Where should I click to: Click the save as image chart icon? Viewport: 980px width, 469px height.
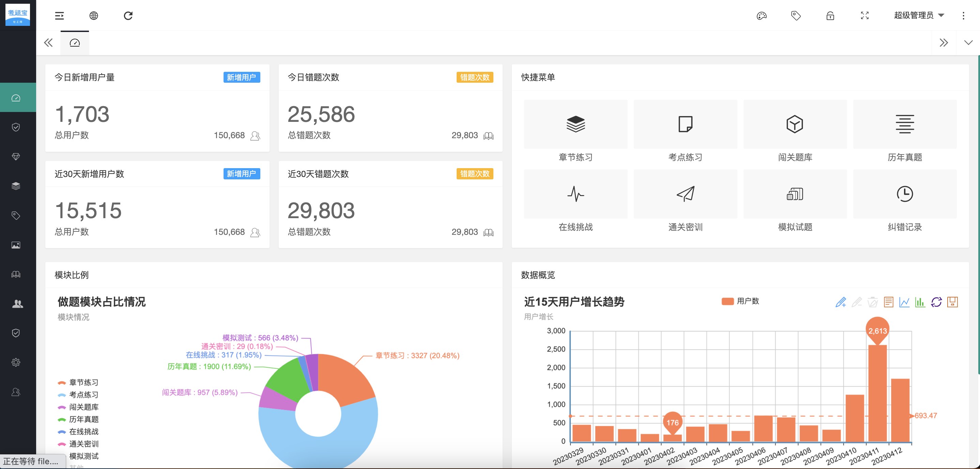coord(952,302)
